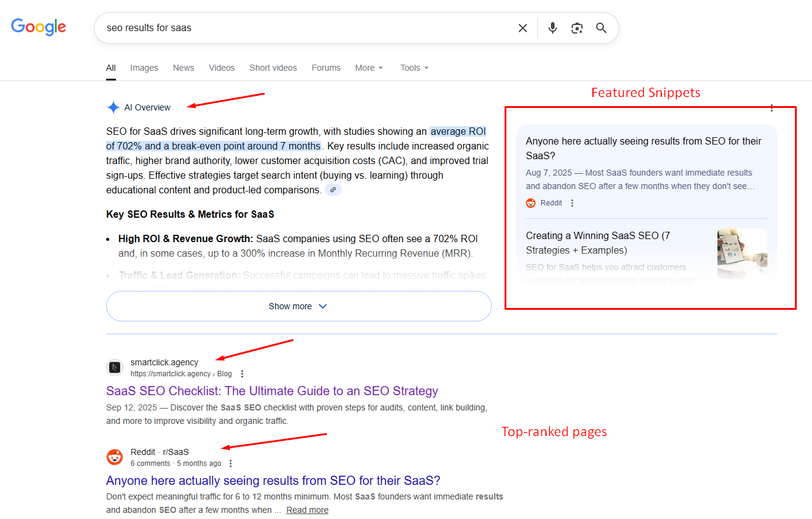Click the smartclick.agency site favicon

(115, 367)
